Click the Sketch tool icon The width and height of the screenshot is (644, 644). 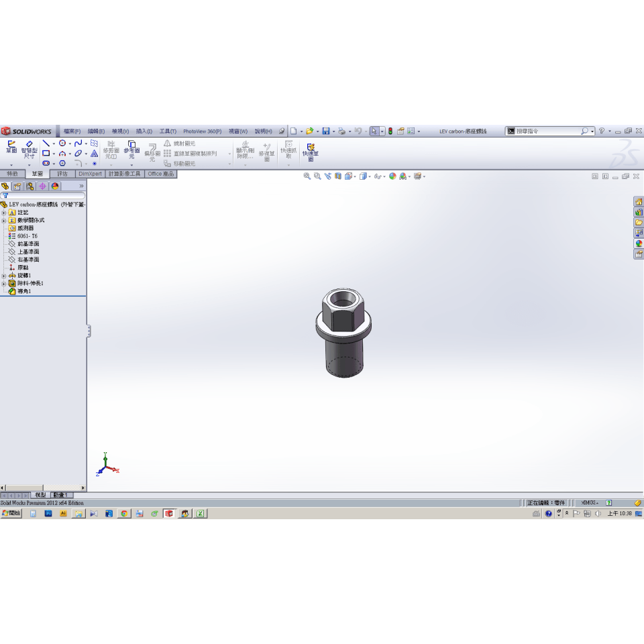11,147
